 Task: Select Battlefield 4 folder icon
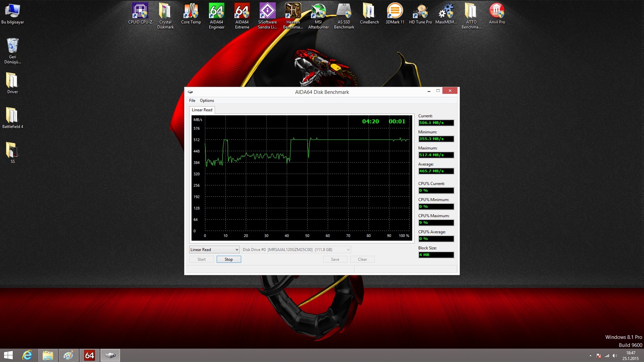(x=12, y=118)
